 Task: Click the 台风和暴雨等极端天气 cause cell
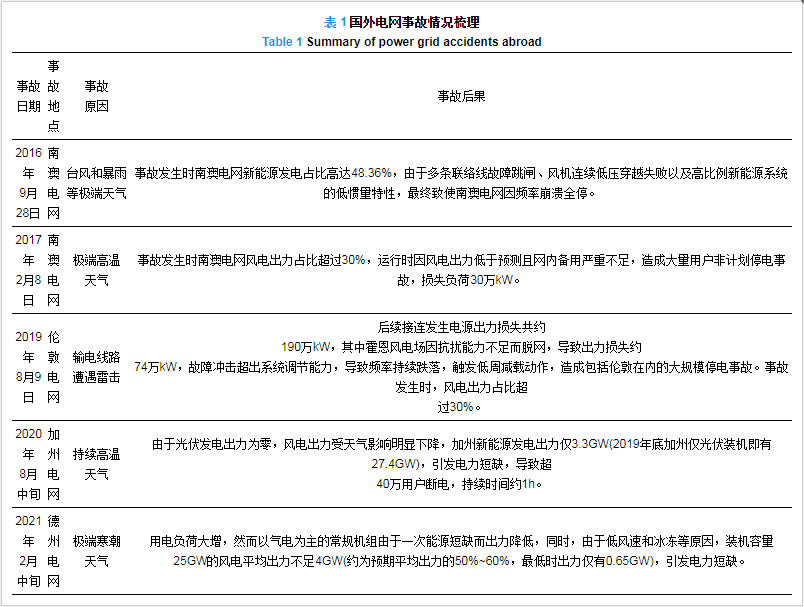click(96, 183)
